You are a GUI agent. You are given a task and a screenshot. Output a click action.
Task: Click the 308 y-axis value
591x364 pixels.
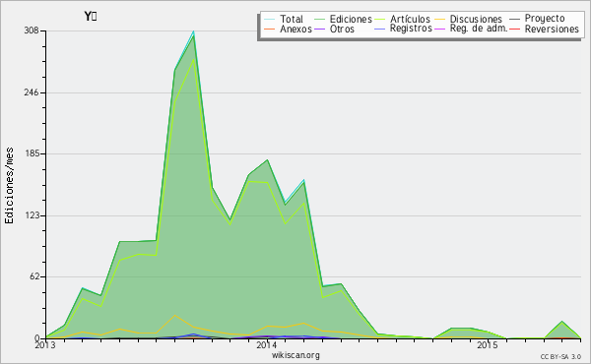point(32,30)
